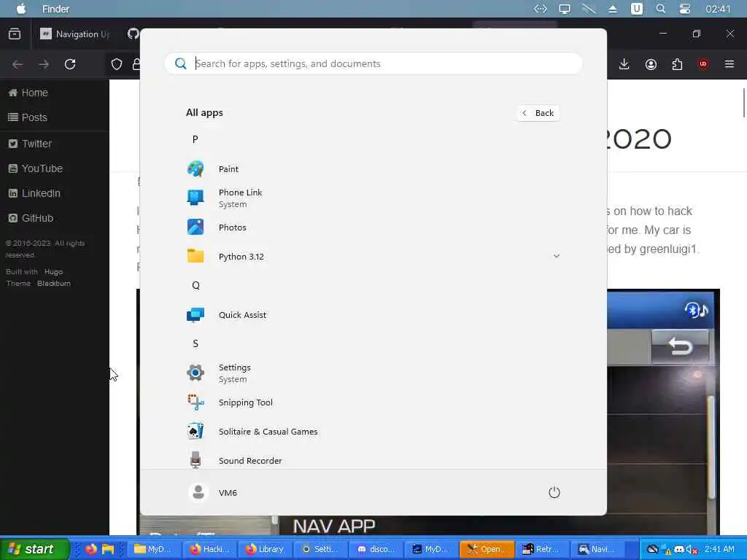Open macOS Control Center icon
Image resolution: width=747 pixels, height=560 pixels.
(684, 9)
